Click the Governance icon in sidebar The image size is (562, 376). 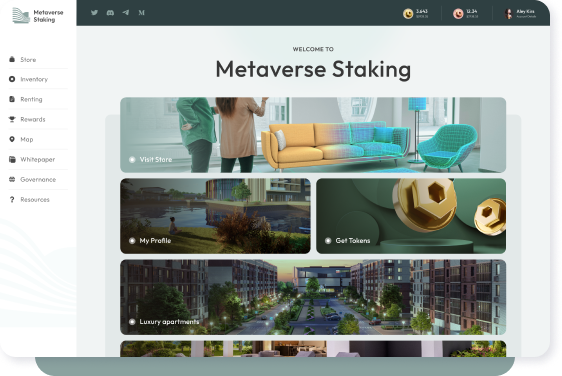coord(12,179)
